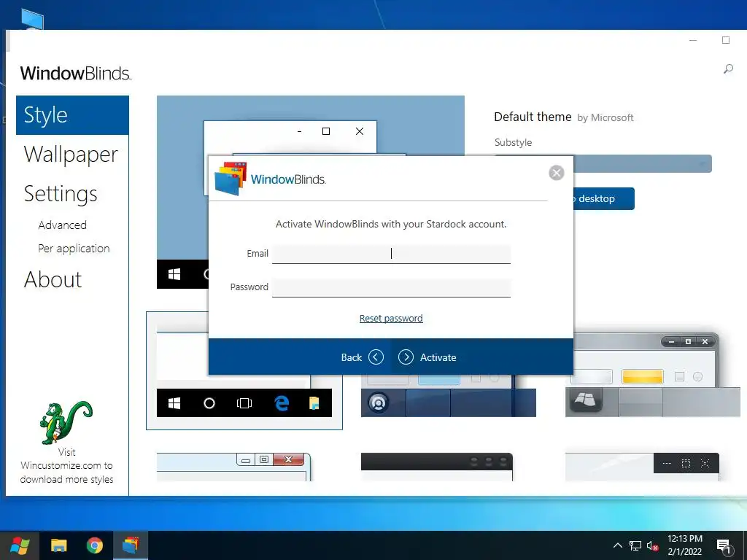
Task: Select the blue orb taskbar style thumbnail
Action: pos(449,396)
